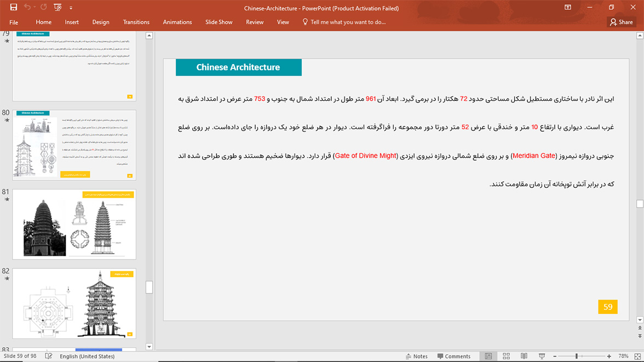The width and height of the screenshot is (644, 362).
Task: Open Ribbon Display Options
Action: point(567,8)
